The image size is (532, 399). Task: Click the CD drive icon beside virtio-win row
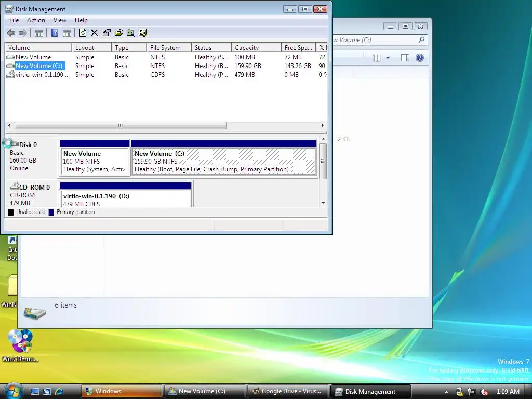tap(10, 75)
